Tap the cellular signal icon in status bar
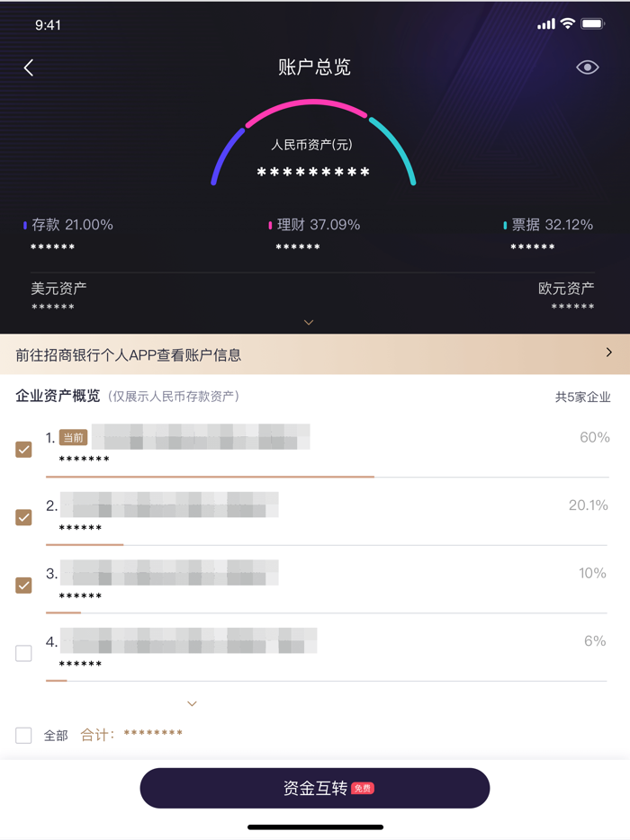630x840 pixels. [x=545, y=25]
